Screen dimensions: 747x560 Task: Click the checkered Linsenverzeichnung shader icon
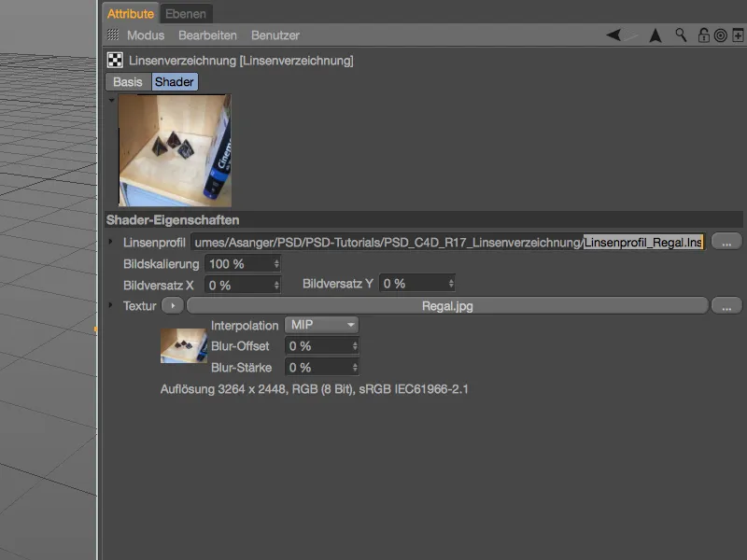[117, 61]
